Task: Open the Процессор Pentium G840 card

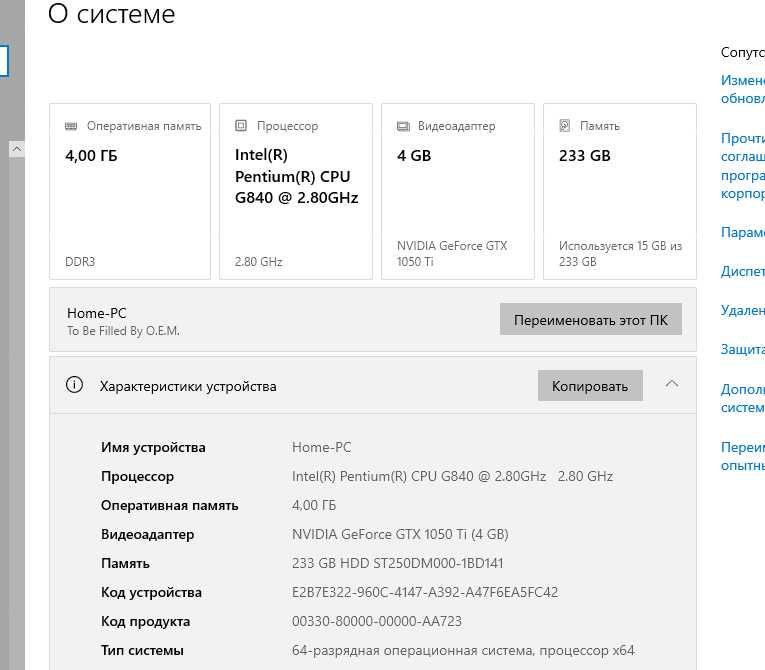Action: tap(296, 191)
